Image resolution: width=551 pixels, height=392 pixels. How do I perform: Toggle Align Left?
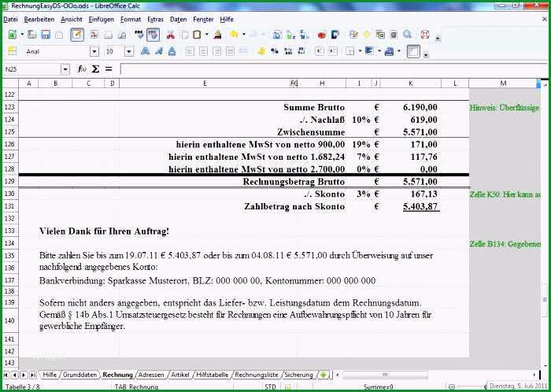click(190, 52)
